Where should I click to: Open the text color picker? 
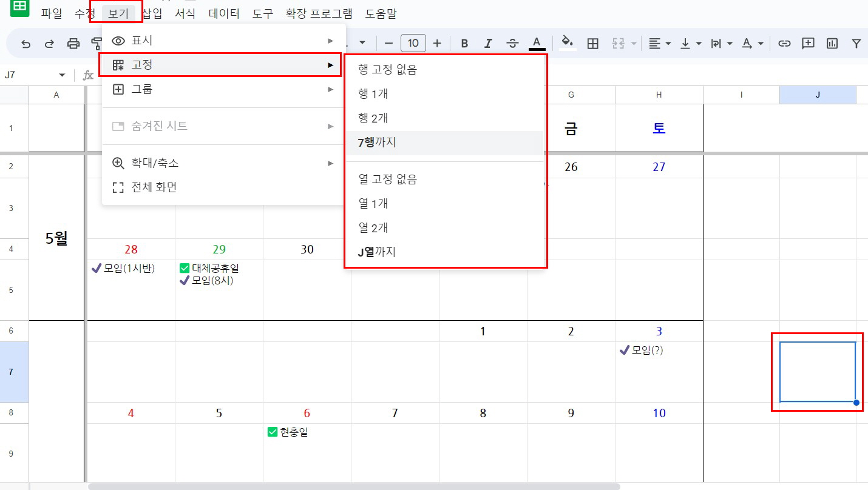(537, 42)
